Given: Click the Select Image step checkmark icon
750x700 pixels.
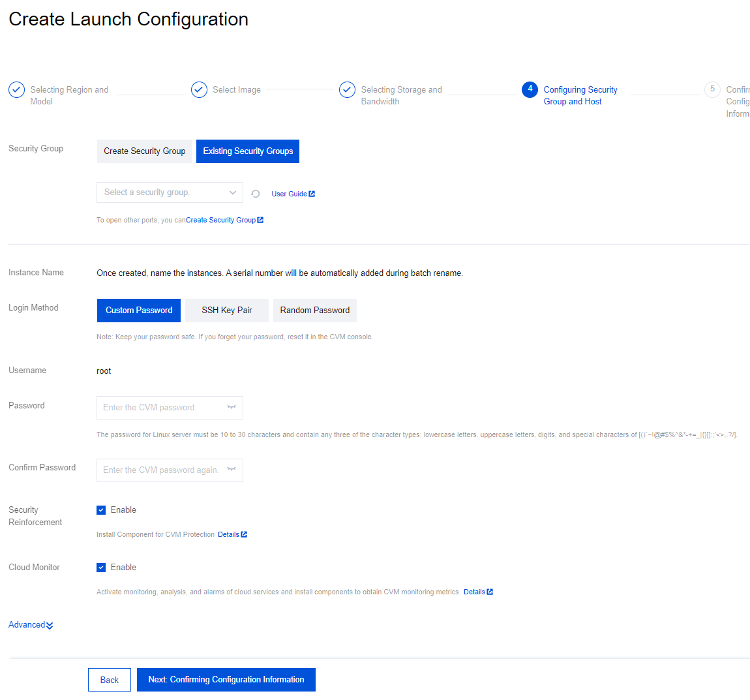Looking at the screenshot, I should pyautogui.click(x=199, y=89).
